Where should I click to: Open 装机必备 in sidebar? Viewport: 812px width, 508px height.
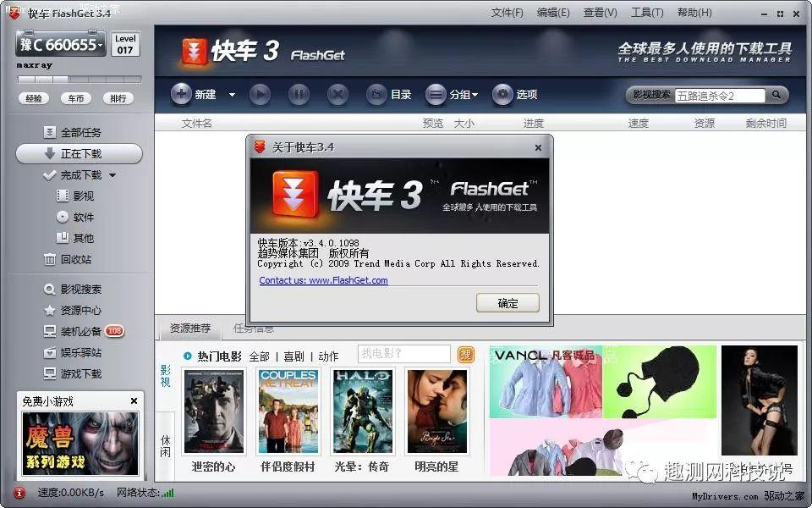pos(73,331)
